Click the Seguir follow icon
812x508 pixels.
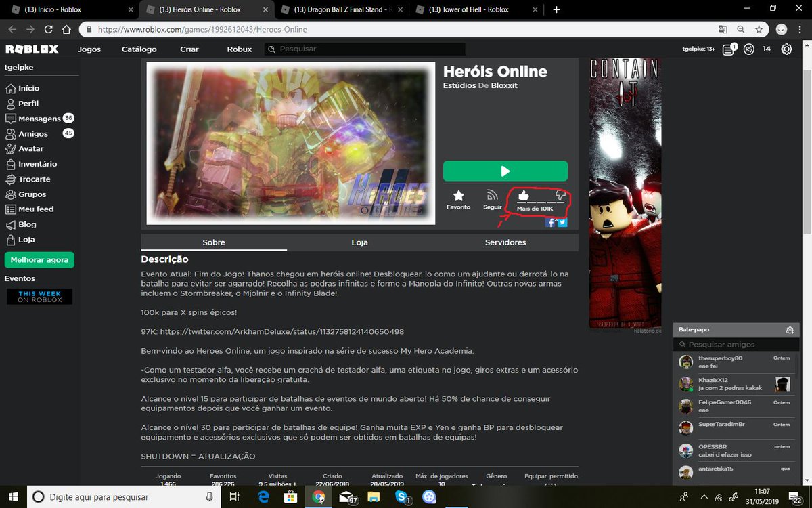pyautogui.click(x=492, y=196)
